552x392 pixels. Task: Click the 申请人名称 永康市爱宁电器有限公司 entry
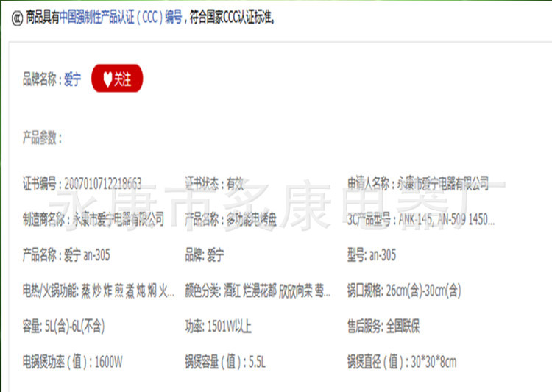point(418,183)
